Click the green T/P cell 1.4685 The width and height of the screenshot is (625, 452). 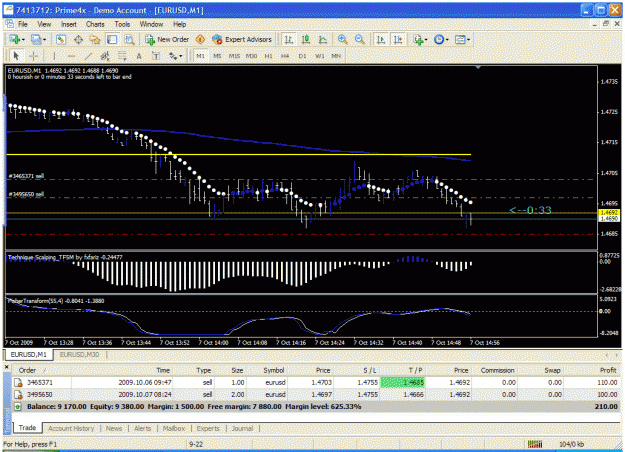click(403, 382)
